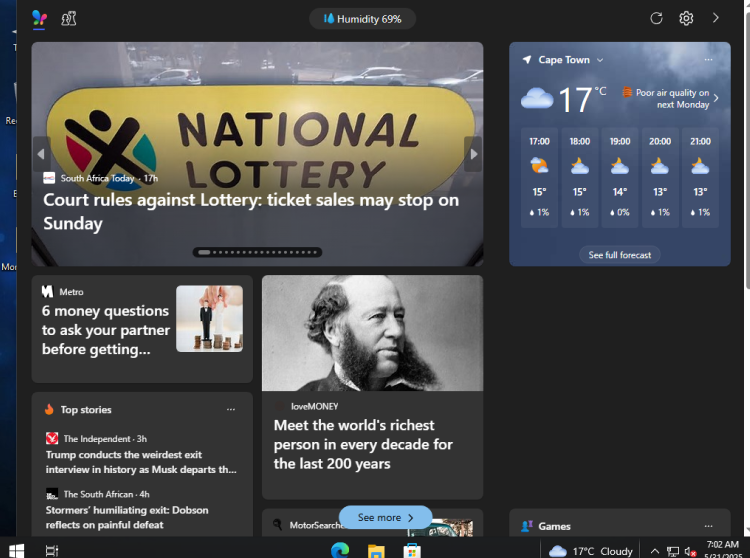Image resolution: width=750 pixels, height=558 pixels.
Task: Click The Independent source logo
Action: 52,438
